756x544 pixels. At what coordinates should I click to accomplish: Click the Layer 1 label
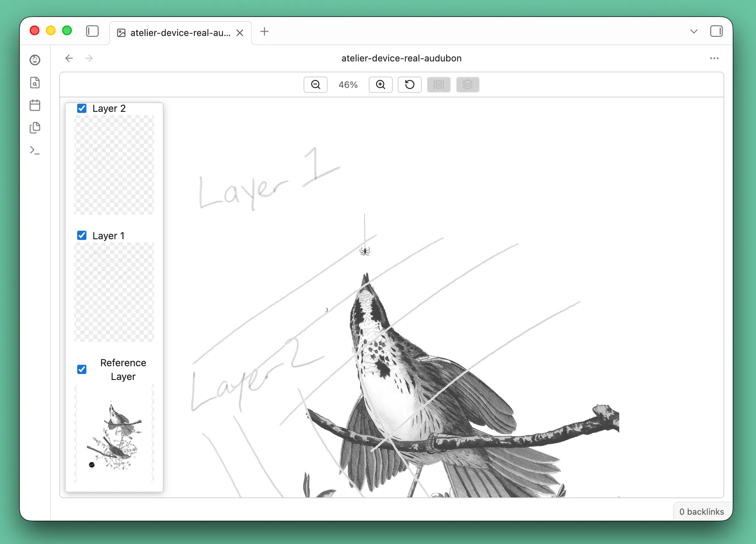tap(108, 235)
